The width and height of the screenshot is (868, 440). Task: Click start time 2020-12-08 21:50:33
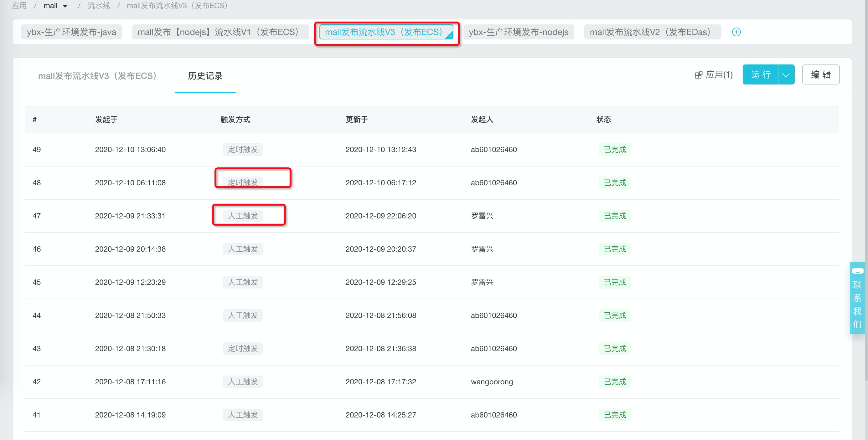click(130, 315)
